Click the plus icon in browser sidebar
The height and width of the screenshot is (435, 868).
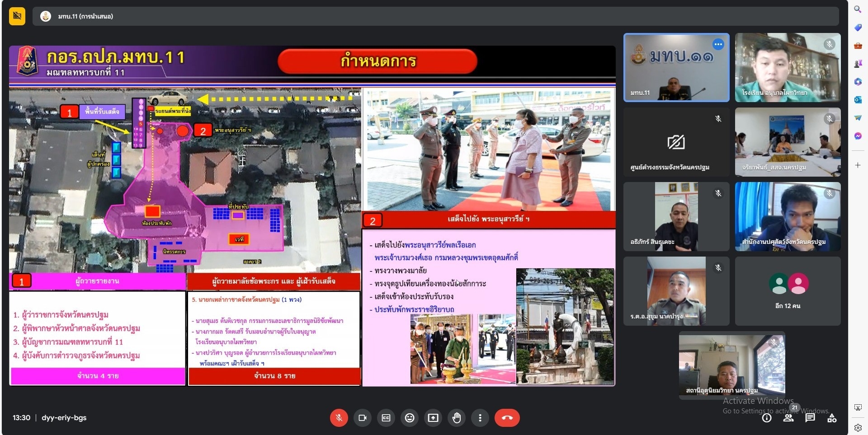858,165
